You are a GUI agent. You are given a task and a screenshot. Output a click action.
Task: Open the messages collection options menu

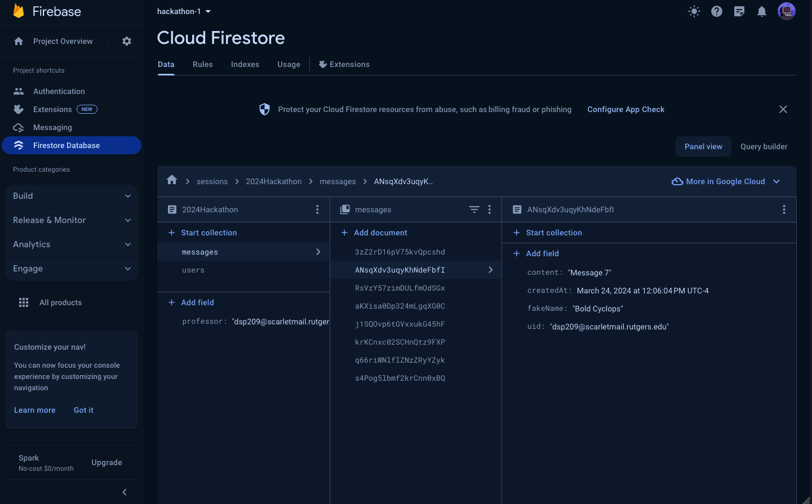490,209
